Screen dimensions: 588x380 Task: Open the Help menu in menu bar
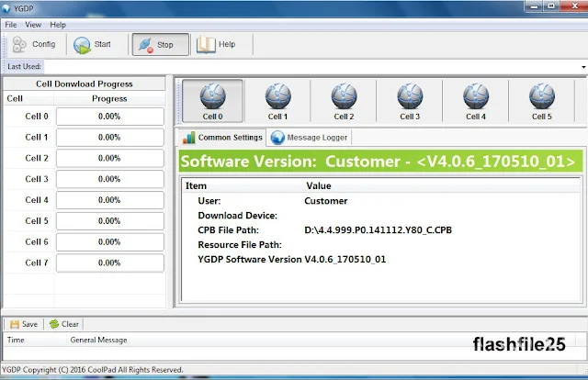click(x=58, y=25)
